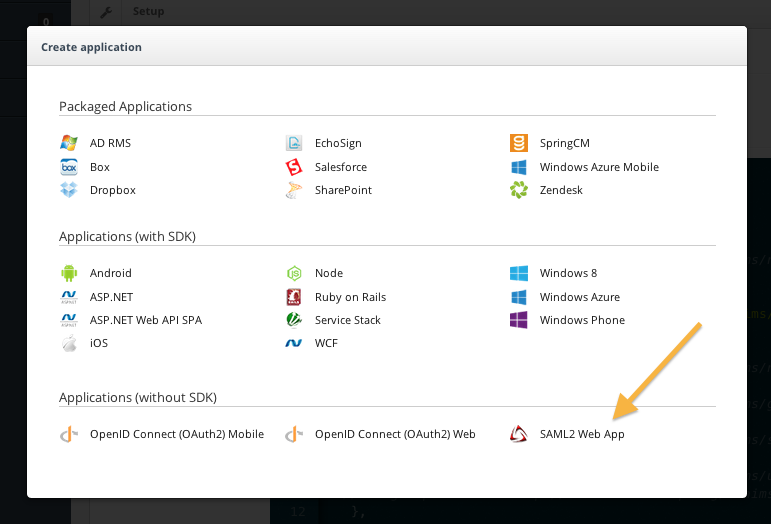
Task: Choose the WCF application type
Action: point(326,343)
